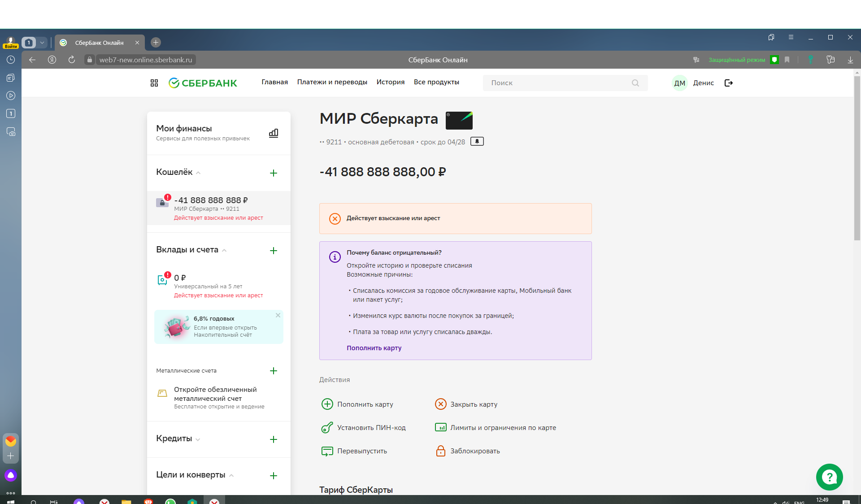
Task: Open WhatsApp from the taskbar
Action: click(x=170, y=501)
